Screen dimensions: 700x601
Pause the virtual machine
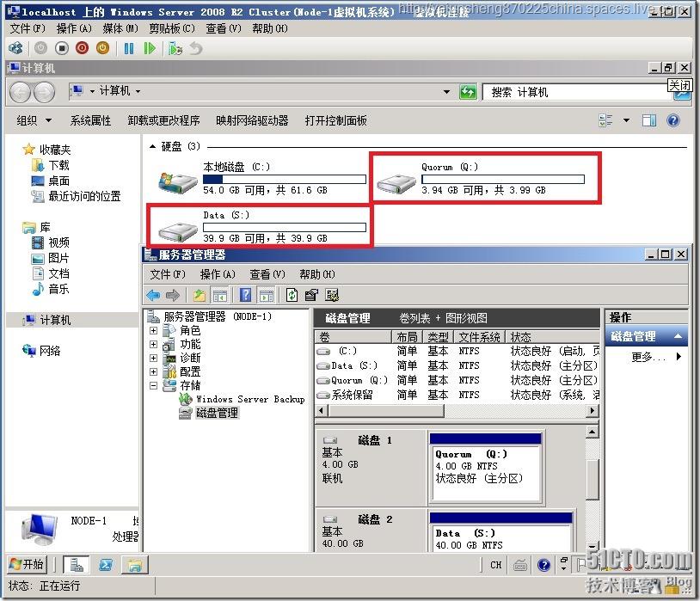tap(129, 48)
